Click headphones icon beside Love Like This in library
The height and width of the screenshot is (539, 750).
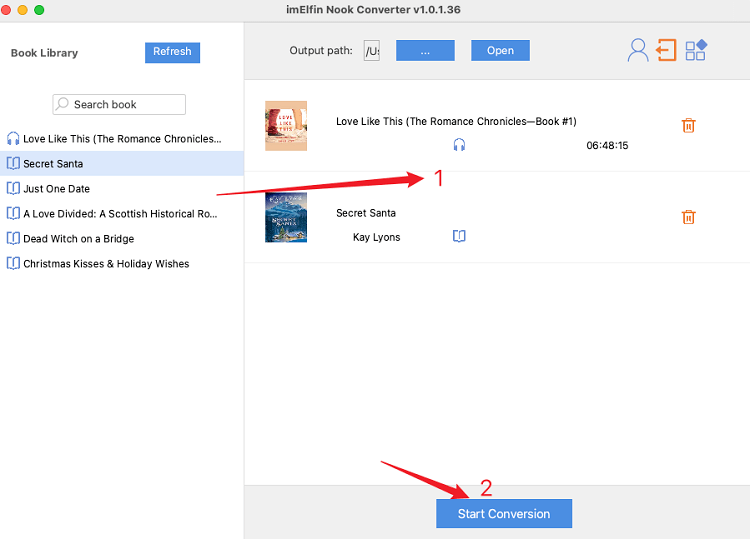tap(13, 139)
